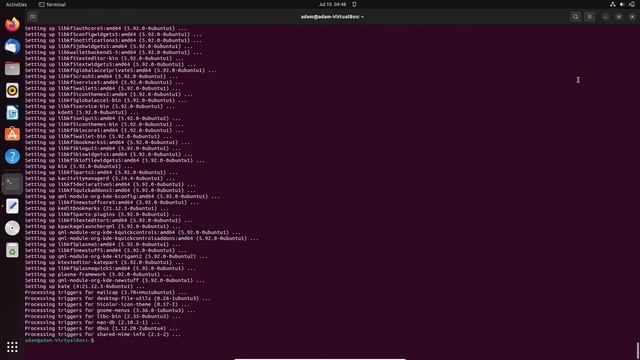The width and height of the screenshot is (640, 360).
Task: Open the terminal hamburger menu
Action: tap(589, 17)
